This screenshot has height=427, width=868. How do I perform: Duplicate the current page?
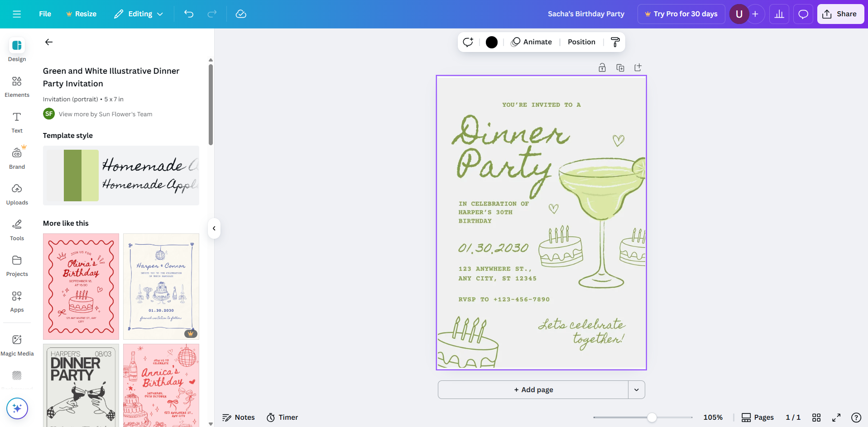[x=620, y=67]
